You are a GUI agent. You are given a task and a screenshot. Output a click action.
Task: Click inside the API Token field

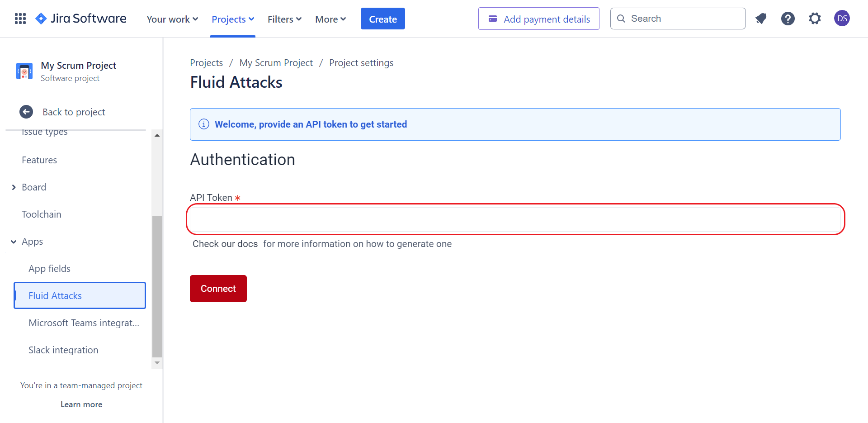point(515,219)
